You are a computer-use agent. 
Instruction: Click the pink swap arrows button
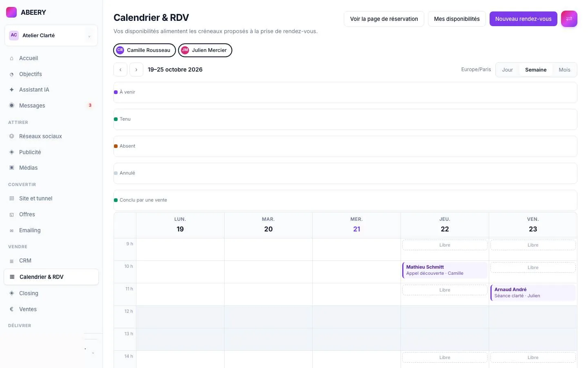(569, 19)
